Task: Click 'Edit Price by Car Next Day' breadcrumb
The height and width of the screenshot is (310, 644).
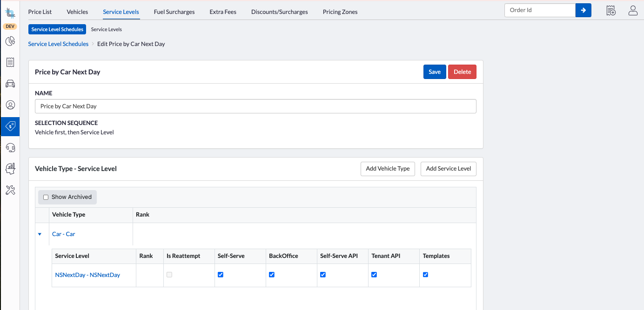Action: 131,44
